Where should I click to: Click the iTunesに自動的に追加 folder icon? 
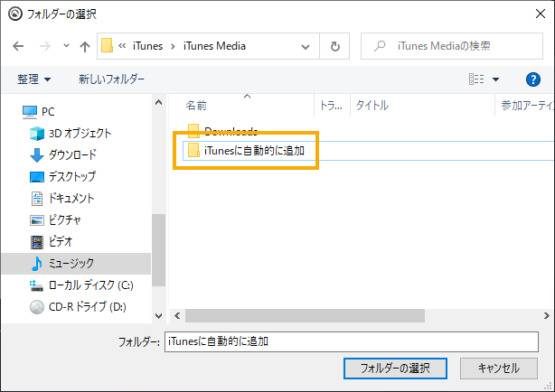[193, 150]
